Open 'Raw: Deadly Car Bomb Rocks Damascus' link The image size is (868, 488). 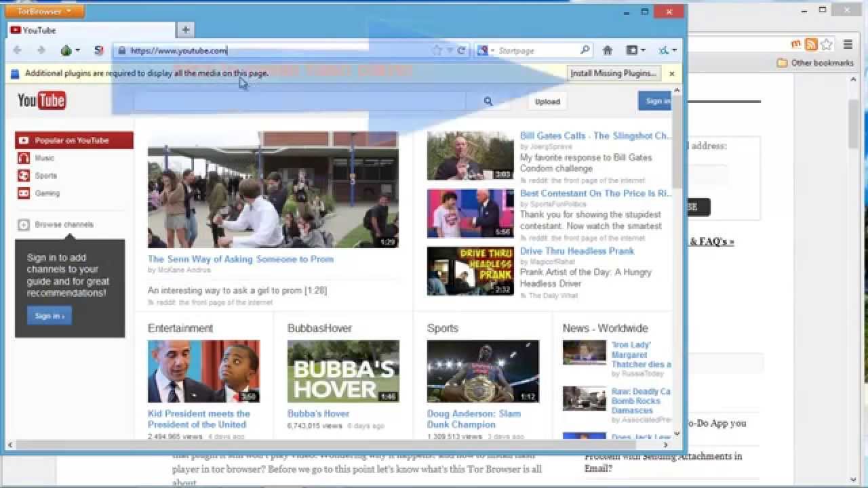(641, 401)
